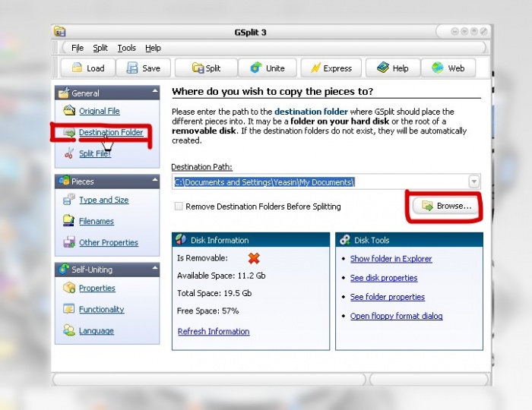
Task: Collapse the Self-Uniting panel
Action: 155,268
